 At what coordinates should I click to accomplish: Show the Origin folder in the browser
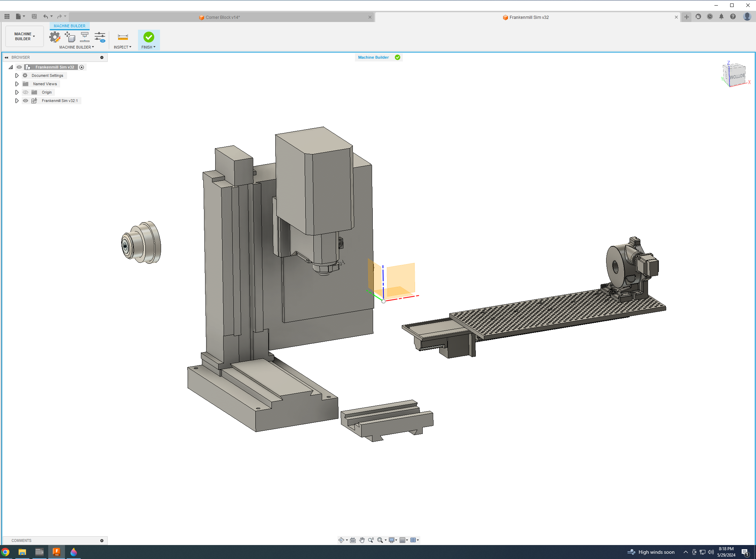pyautogui.click(x=26, y=92)
